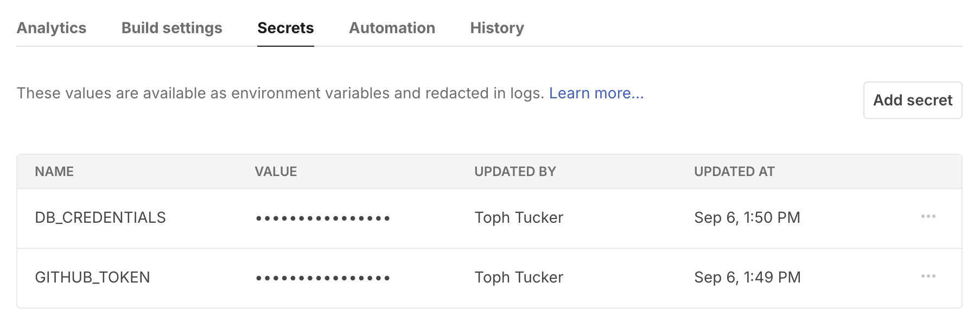Screen dimensions: 980x326
Task: Open the History tab
Action: [497, 28]
